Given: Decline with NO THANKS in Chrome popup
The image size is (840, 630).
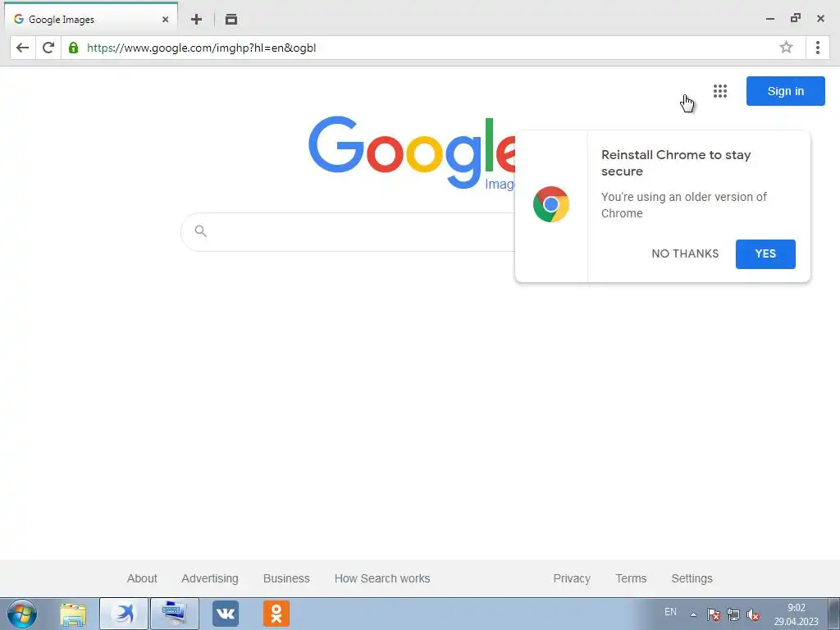Looking at the screenshot, I should (685, 254).
